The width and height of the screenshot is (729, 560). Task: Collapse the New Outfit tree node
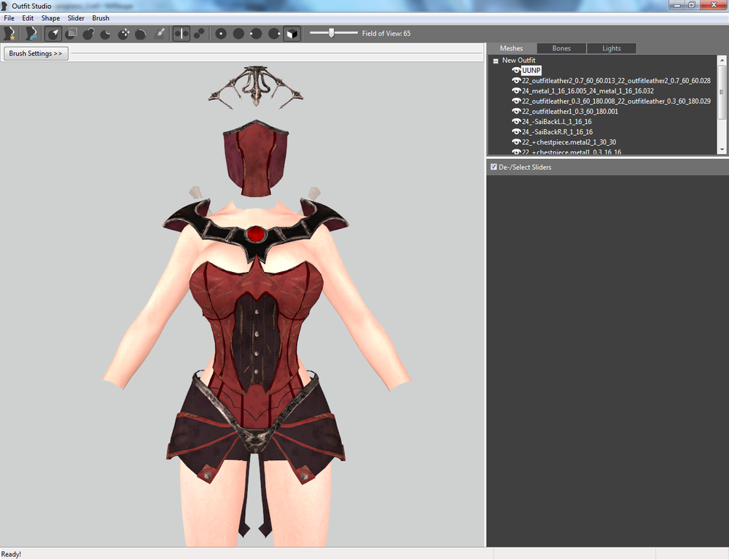pos(496,61)
